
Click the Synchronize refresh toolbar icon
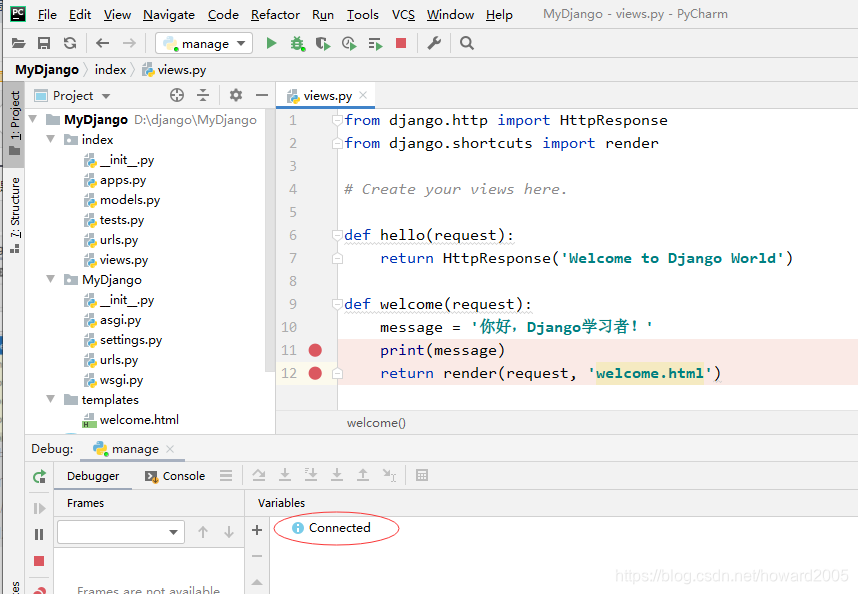pyautogui.click(x=70, y=43)
